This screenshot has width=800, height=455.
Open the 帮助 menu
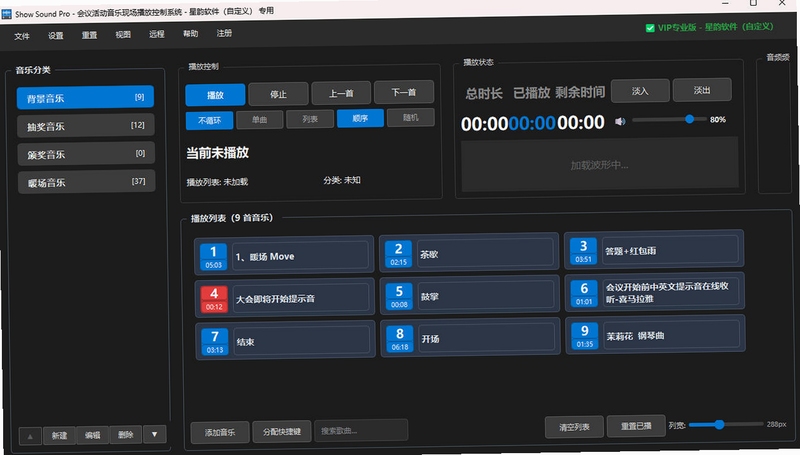[x=190, y=34]
